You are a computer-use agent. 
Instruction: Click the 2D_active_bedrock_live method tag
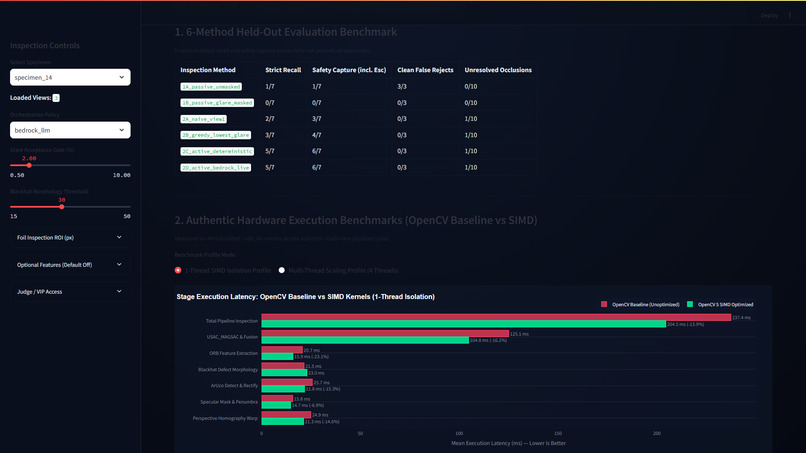pyautogui.click(x=215, y=168)
